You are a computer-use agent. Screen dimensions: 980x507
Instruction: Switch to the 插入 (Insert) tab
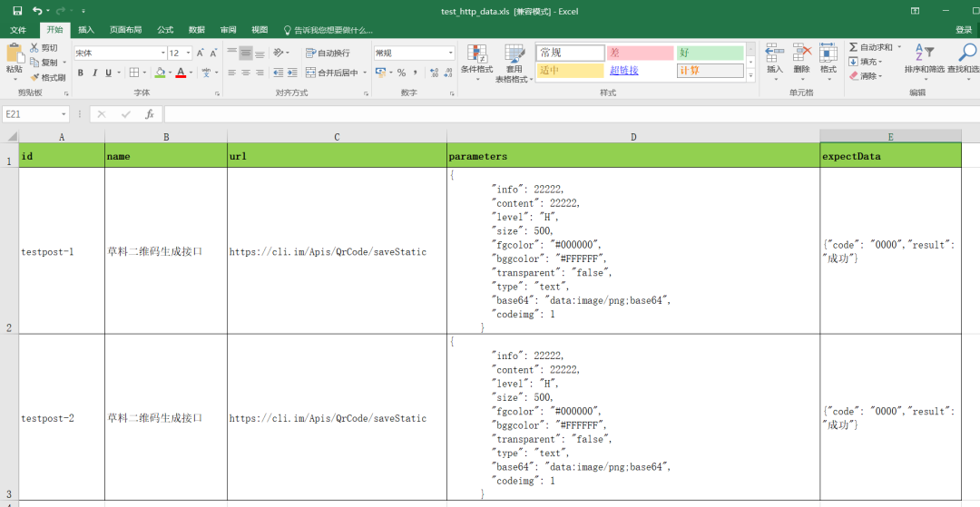tap(86, 30)
